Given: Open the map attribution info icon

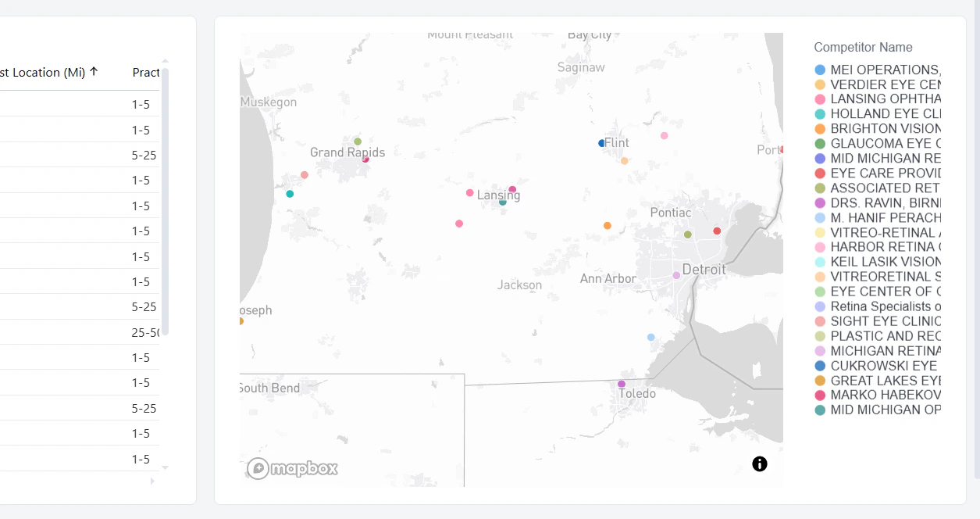Looking at the screenshot, I should (760, 464).
